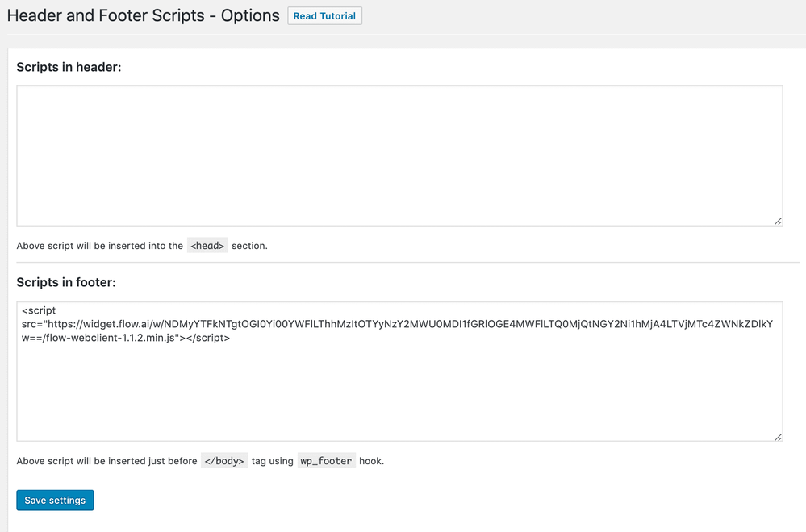Click the </body> code tag text
806x532 pixels.
pos(224,460)
